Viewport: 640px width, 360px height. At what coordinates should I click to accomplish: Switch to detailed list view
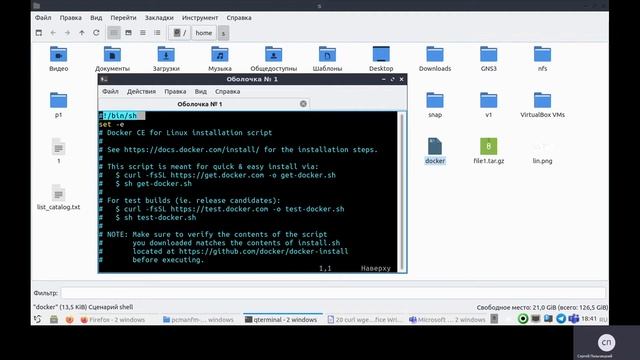pyautogui.click(x=157, y=33)
